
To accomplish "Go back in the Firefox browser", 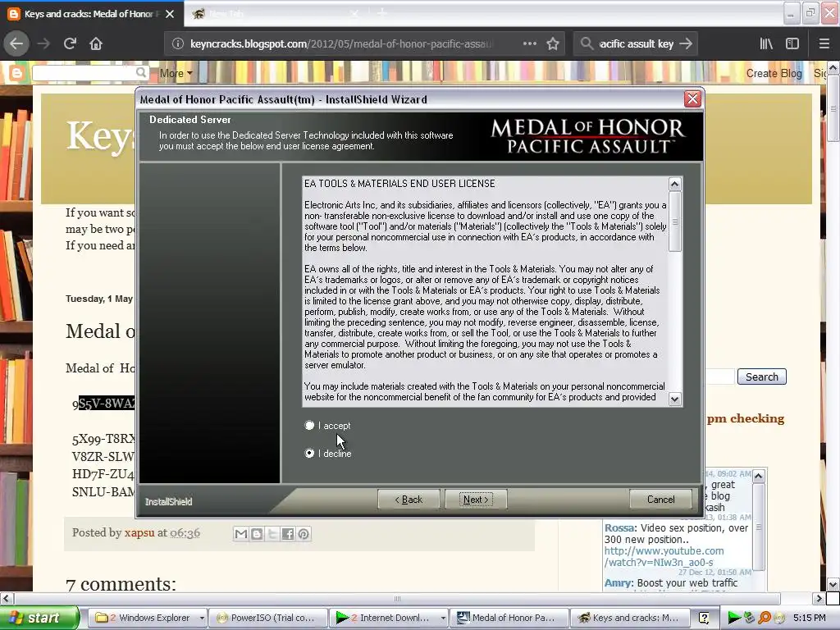I will [x=16, y=43].
